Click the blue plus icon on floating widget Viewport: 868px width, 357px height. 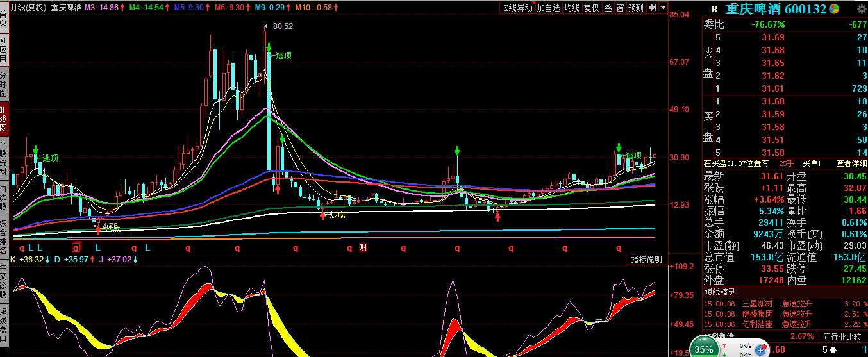tap(762, 349)
